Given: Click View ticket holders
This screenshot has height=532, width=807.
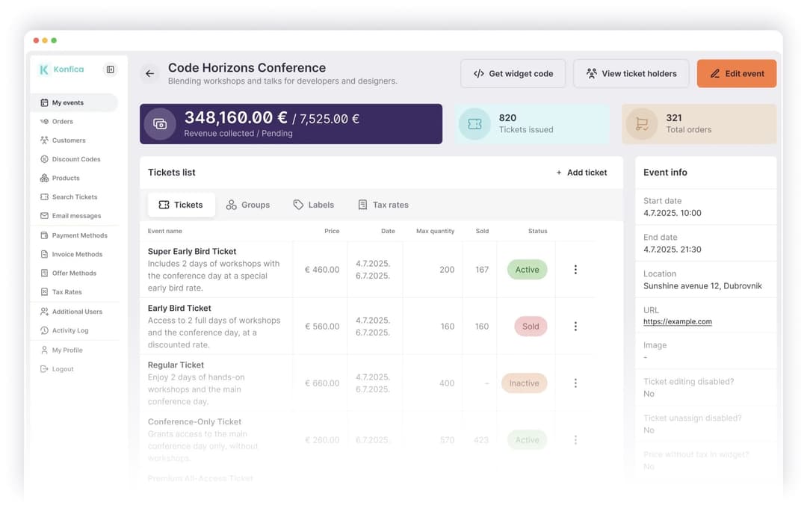Looking at the screenshot, I should pos(631,73).
